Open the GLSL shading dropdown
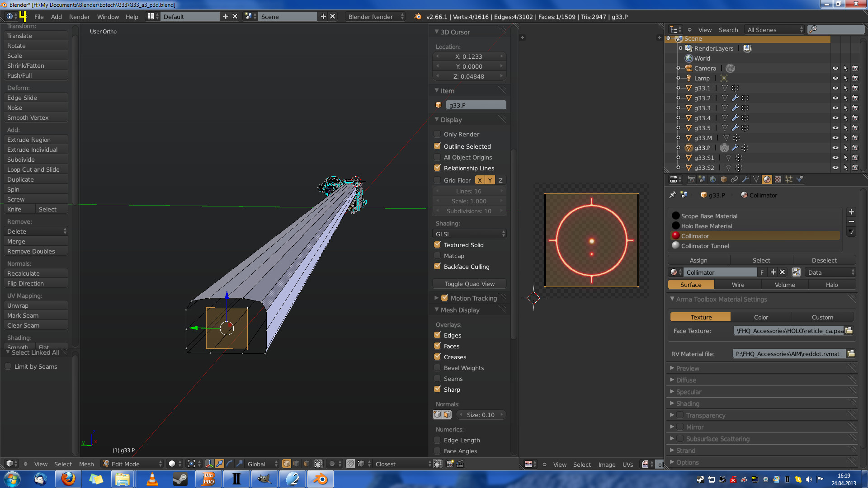Image resolution: width=868 pixels, height=488 pixels. 469,234
